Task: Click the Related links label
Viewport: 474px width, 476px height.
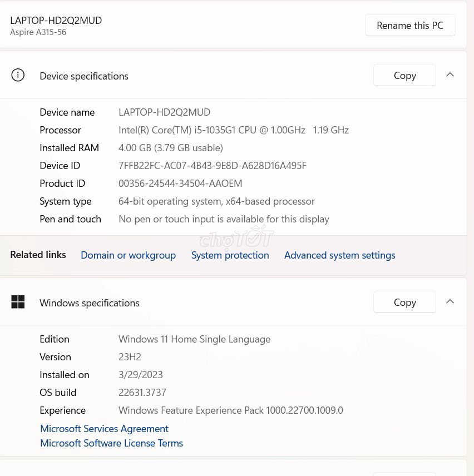Action: point(38,255)
